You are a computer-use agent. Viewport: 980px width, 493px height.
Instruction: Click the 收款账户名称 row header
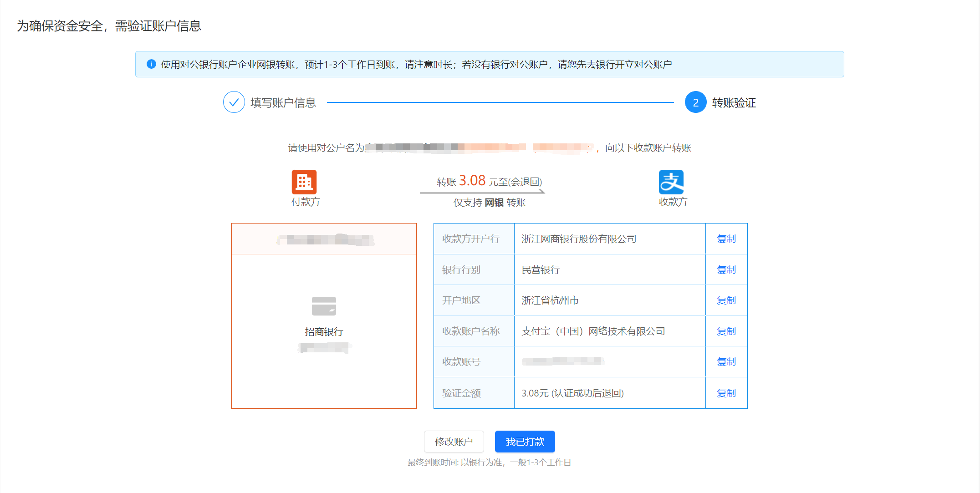coord(474,331)
